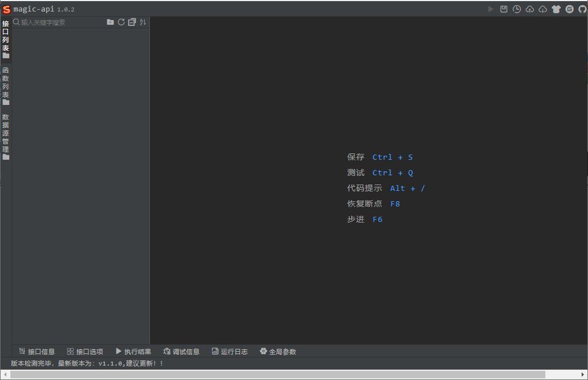The height and width of the screenshot is (380, 588).
Task: Click the cloud upload icon
Action: (530, 9)
